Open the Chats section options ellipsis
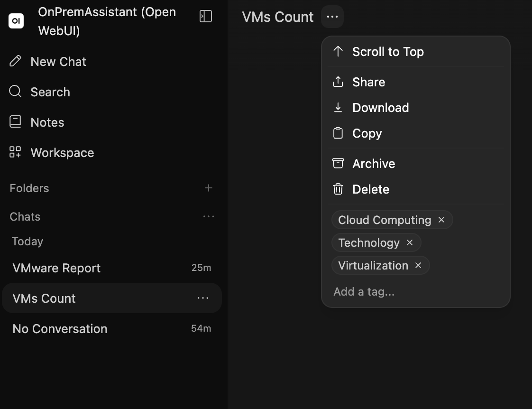The height and width of the screenshot is (409, 532). (208, 216)
